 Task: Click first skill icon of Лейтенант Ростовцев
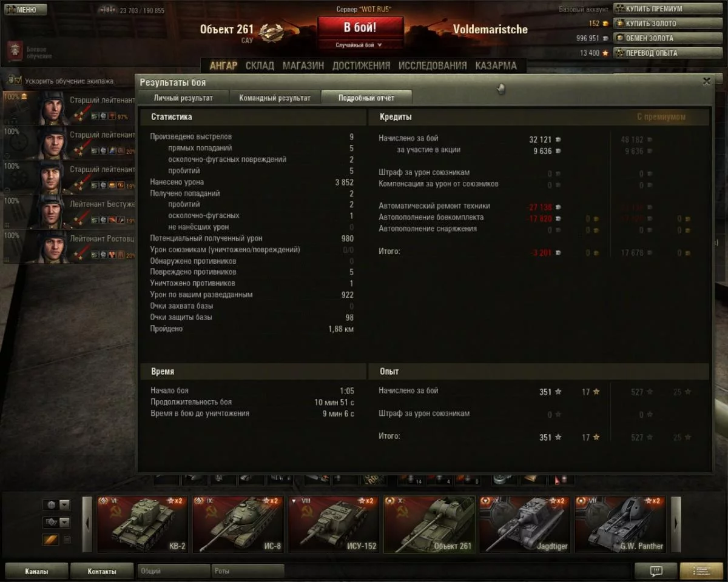[95, 255]
